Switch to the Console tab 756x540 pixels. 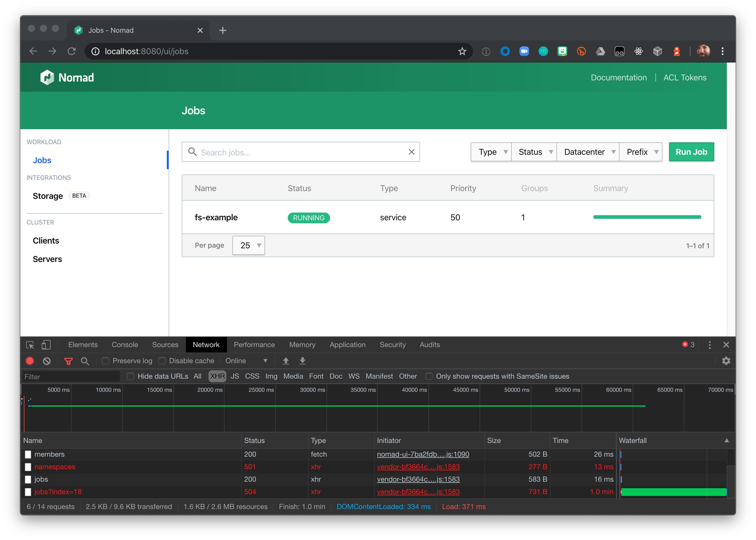[125, 345]
